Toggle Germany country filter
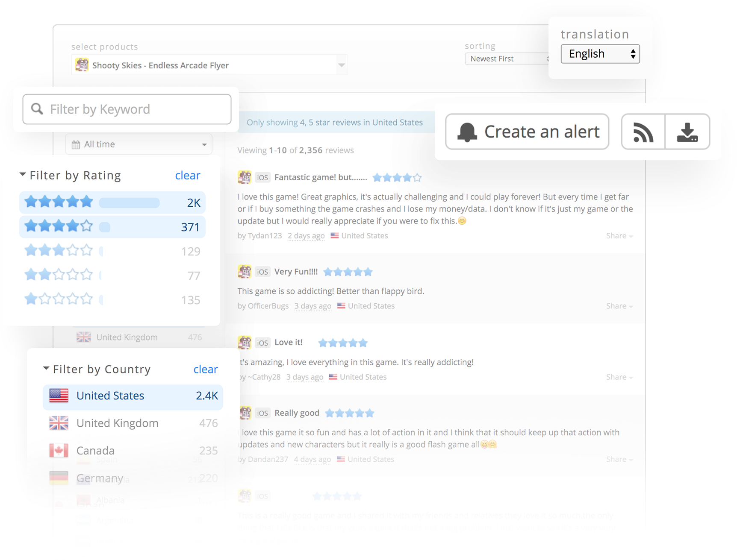This screenshot has height=560, width=737. (133, 478)
